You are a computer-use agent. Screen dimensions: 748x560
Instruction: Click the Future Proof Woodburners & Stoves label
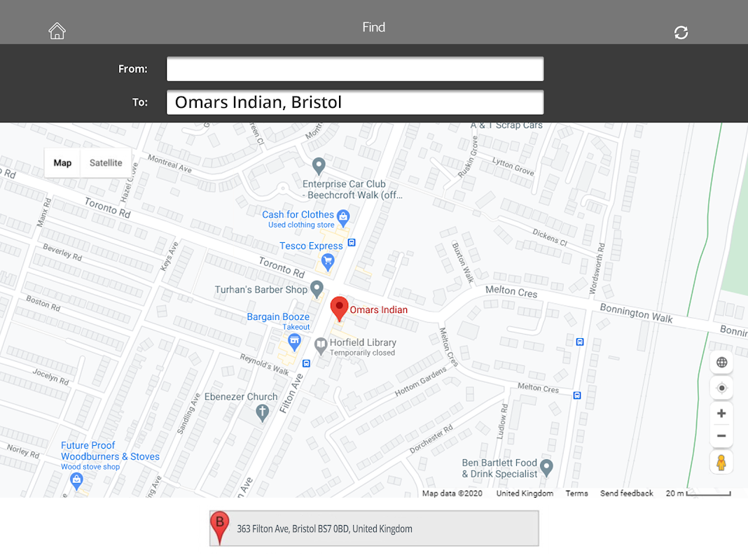coord(110,451)
